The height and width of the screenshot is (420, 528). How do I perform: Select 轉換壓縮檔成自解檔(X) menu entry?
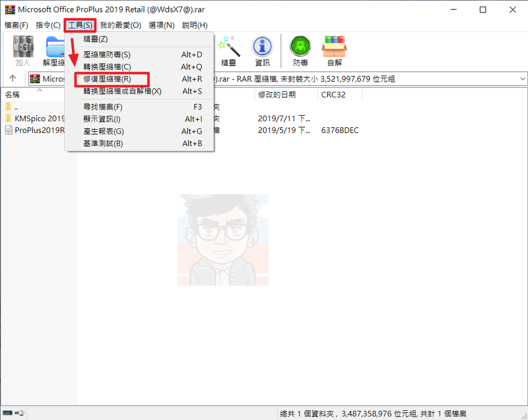point(139,91)
